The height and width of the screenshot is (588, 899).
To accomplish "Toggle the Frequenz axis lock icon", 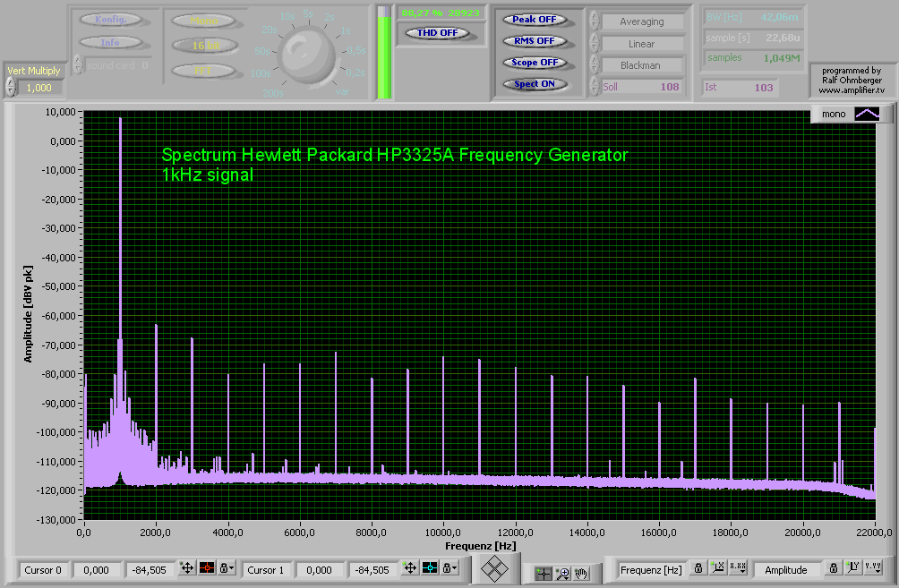I will coord(698,568).
